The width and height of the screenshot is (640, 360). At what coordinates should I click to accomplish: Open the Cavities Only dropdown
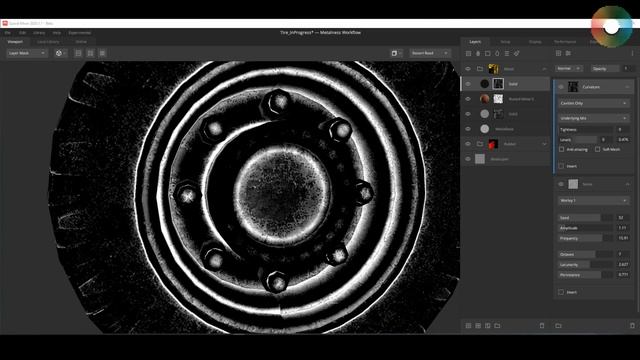point(593,103)
